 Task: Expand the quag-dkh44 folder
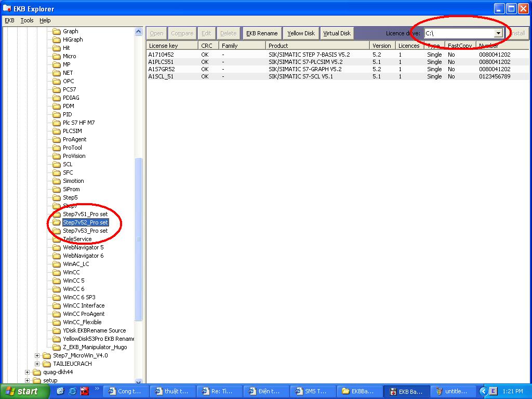(27, 372)
